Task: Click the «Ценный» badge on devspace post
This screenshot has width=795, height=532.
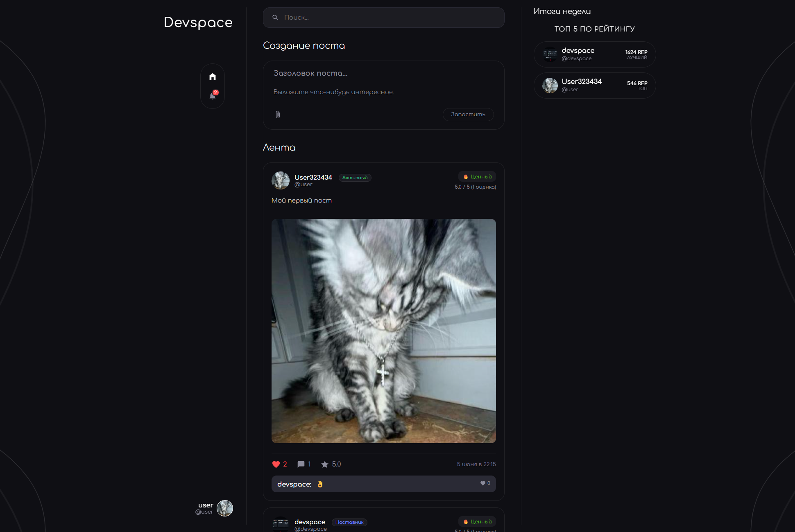Action: 477,522
